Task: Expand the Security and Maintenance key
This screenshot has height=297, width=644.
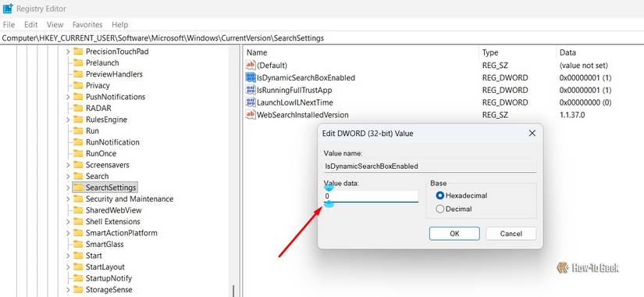Action: tap(68, 199)
